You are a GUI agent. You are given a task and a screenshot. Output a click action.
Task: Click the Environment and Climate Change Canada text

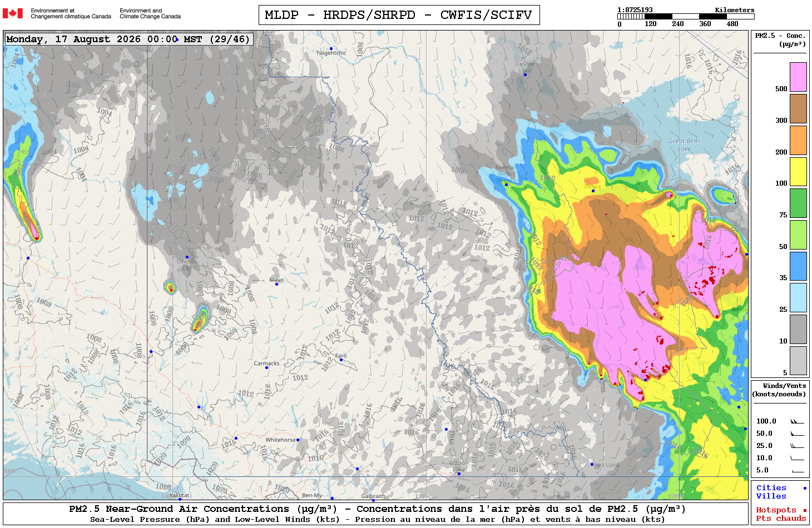point(150,13)
